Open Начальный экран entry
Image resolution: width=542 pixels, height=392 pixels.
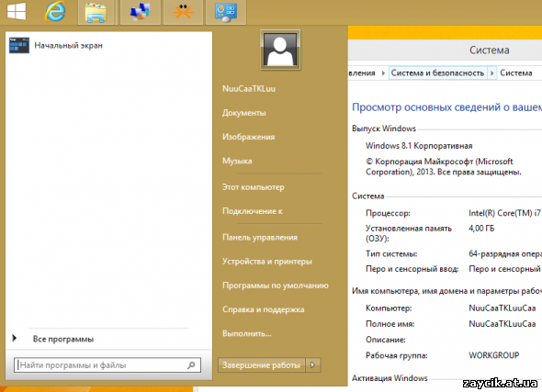click(x=68, y=46)
